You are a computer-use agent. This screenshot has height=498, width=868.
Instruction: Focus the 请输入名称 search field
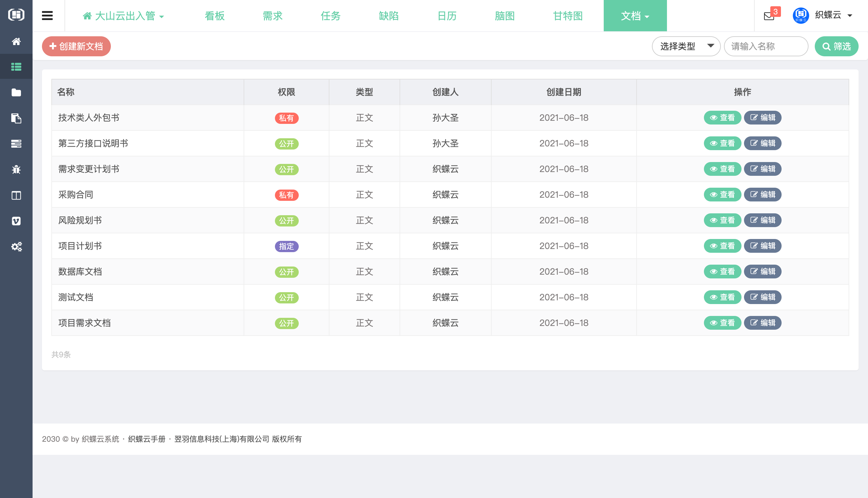click(766, 46)
